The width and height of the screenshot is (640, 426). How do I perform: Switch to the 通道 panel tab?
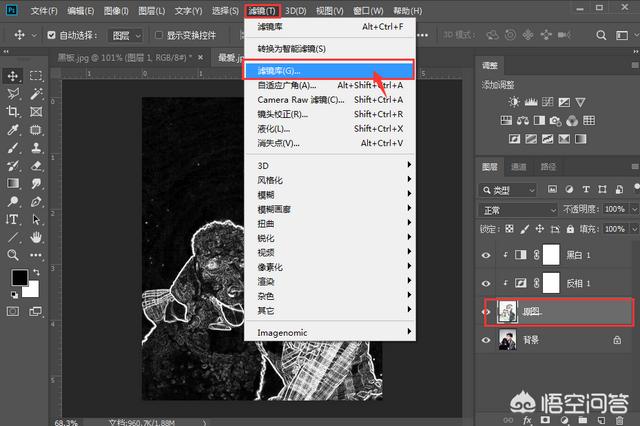click(x=518, y=167)
